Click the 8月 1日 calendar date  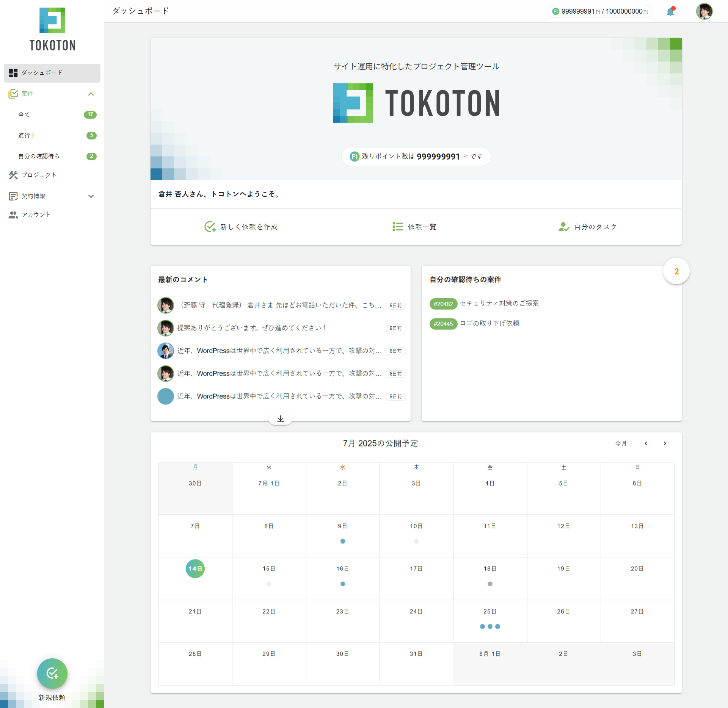[490, 654]
